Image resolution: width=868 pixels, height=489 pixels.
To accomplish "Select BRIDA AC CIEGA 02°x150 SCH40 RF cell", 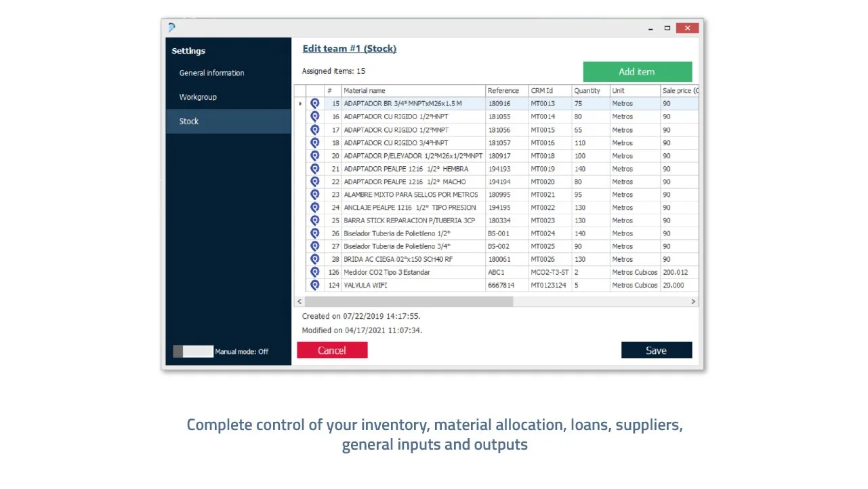I will 413,259.
